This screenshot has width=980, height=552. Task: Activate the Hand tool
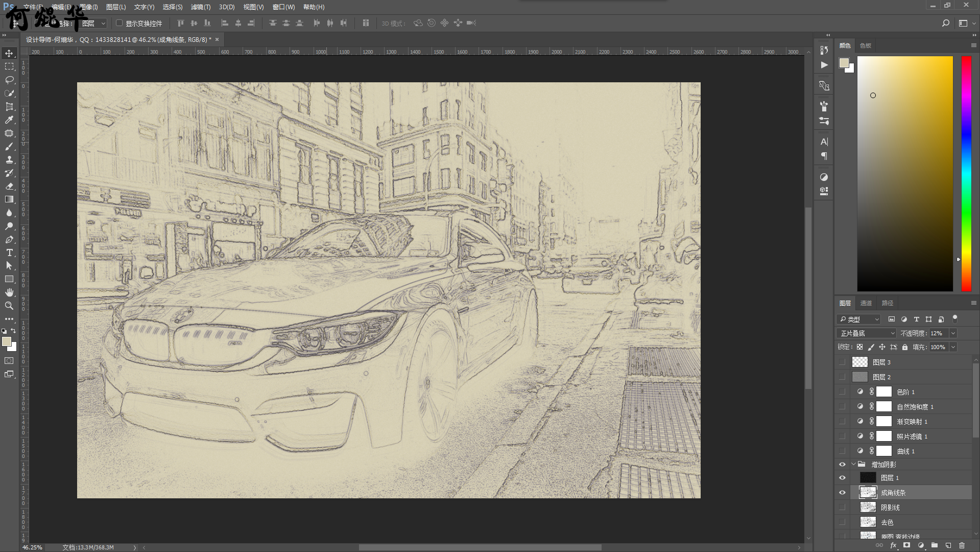[9, 292]
